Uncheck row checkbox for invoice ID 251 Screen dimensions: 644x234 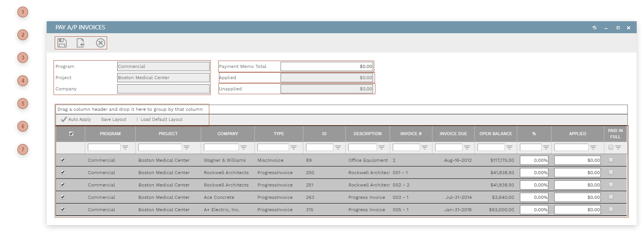click(x=63, y=185)
